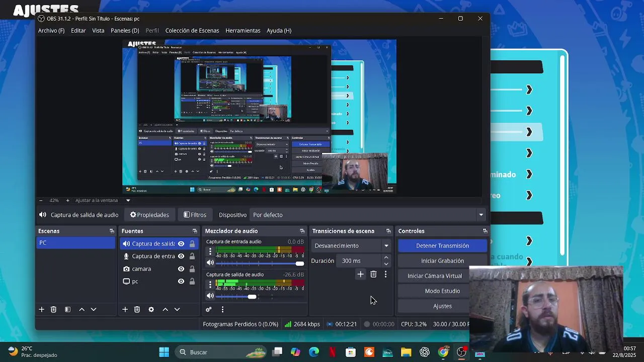Toggle lock on camara source
This screenshot has width=644, height=362.
coord(192,269)
